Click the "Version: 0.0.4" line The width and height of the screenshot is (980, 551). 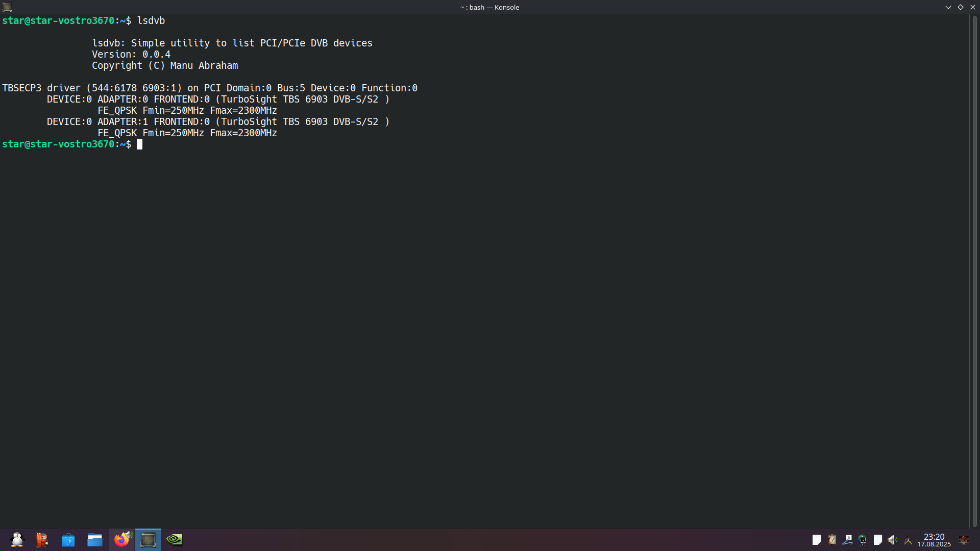point(131,54)
